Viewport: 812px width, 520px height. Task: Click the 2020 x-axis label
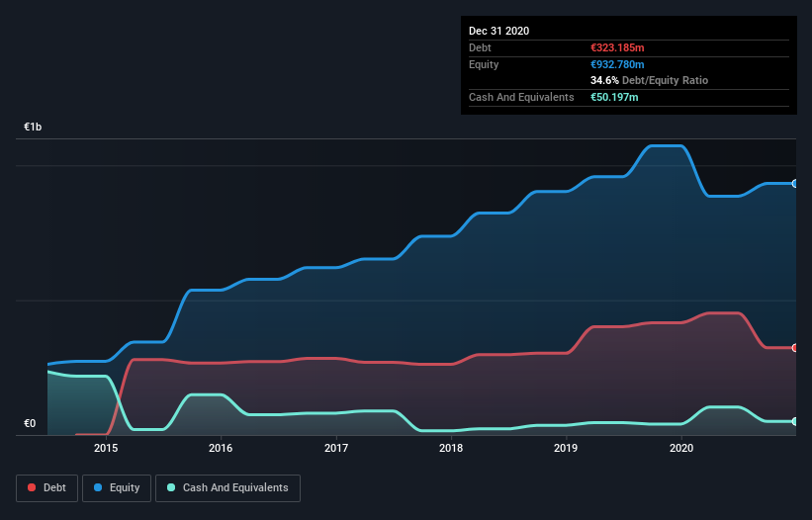[x=681, y=448]
